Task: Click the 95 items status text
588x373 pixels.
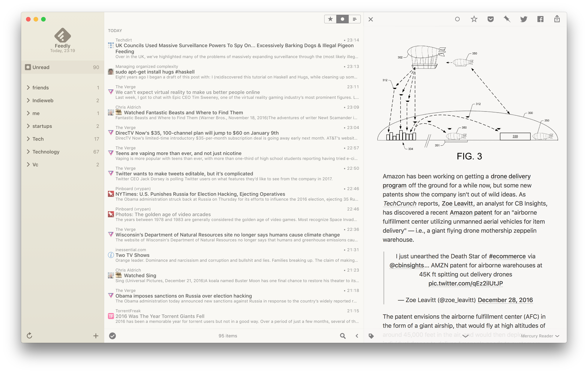Action: coord(228,336)
